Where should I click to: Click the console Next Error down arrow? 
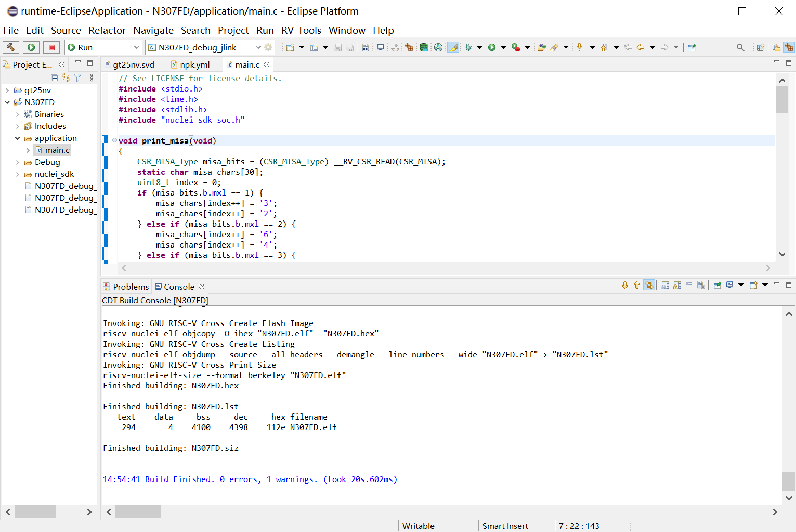(x=625, y=285)
